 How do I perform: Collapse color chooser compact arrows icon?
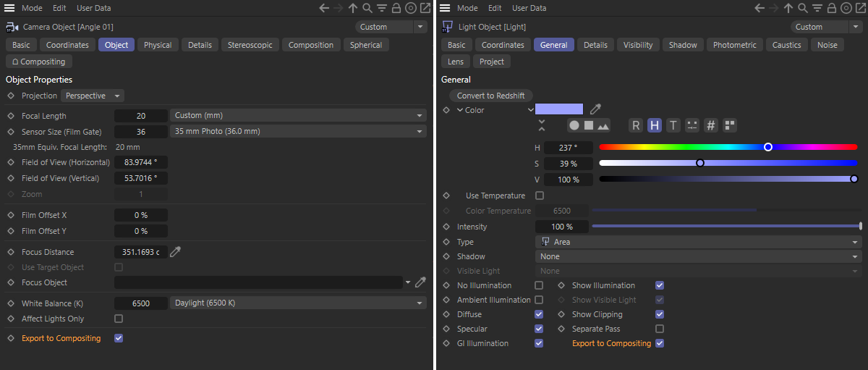point(542,125)
